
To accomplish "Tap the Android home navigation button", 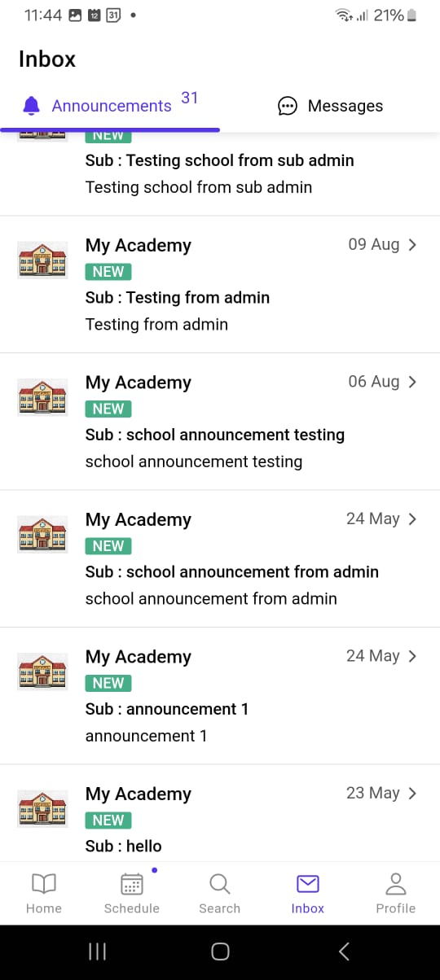I will point(220,951).
